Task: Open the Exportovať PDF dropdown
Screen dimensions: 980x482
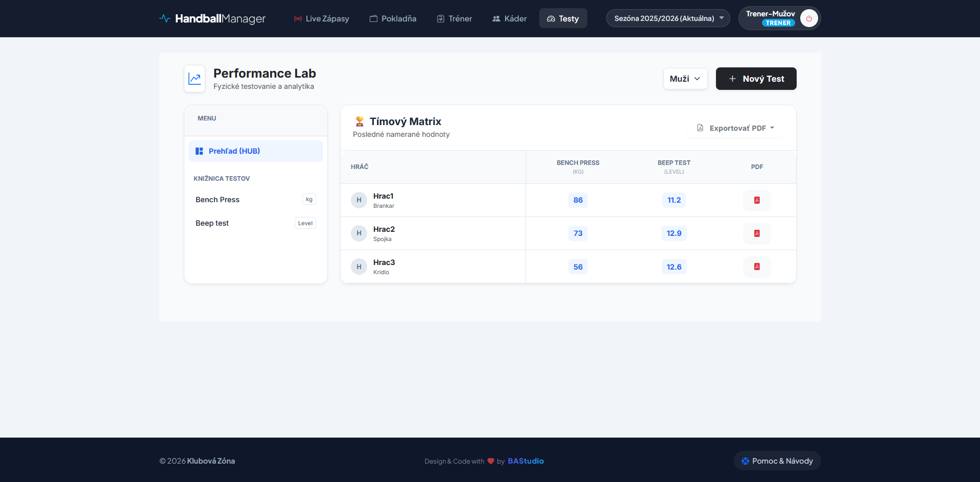Action: click(736, 128)
